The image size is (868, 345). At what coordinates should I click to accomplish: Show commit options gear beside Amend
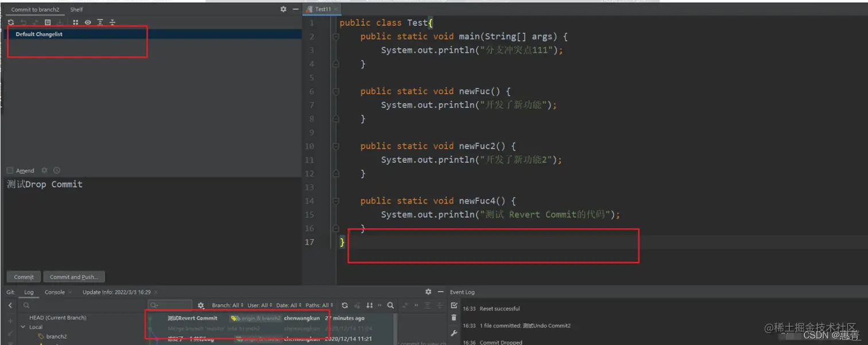(44, 170)
